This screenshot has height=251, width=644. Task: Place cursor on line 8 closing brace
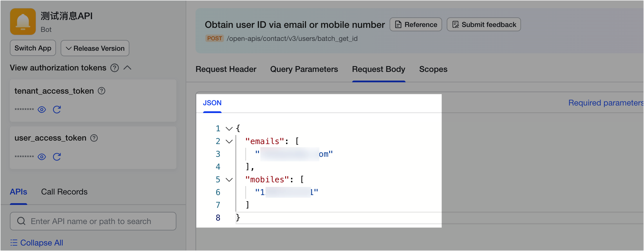238,217
